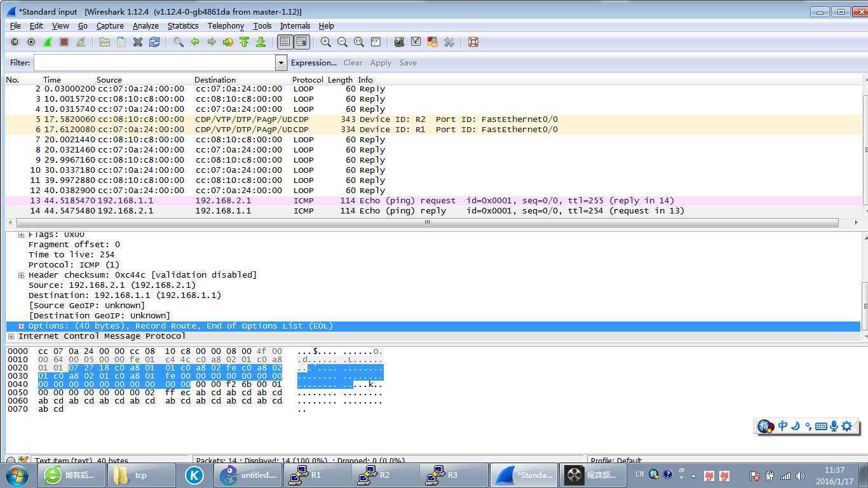Jump to the first packet
The image size is (868, 488).
[x=245, y=42]
